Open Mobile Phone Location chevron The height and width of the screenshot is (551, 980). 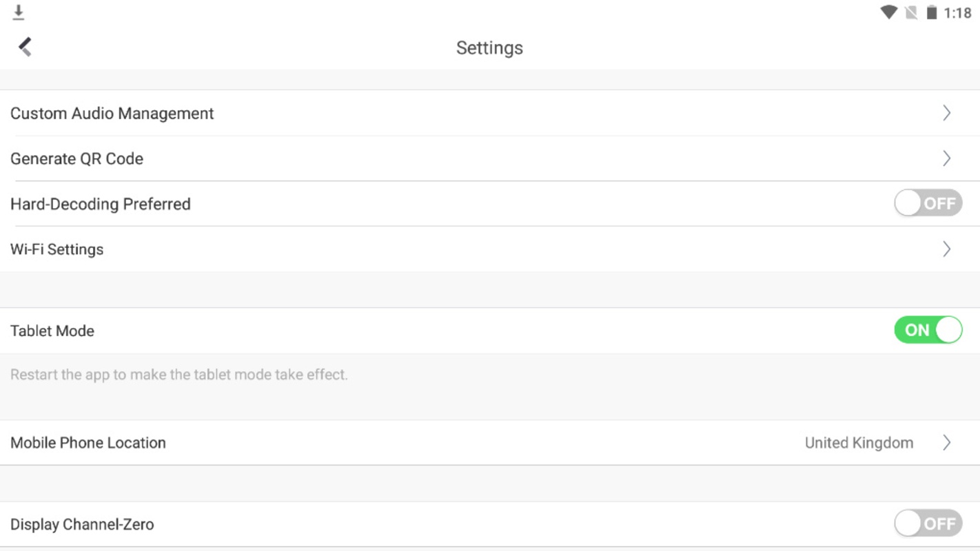tap(947, 442)
